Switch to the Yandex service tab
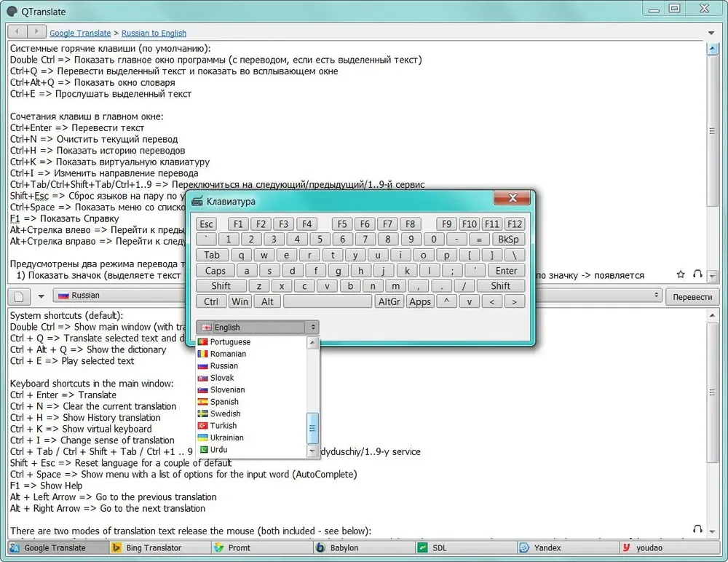Viewport: 728px width, 562px height. pos(568,547)
